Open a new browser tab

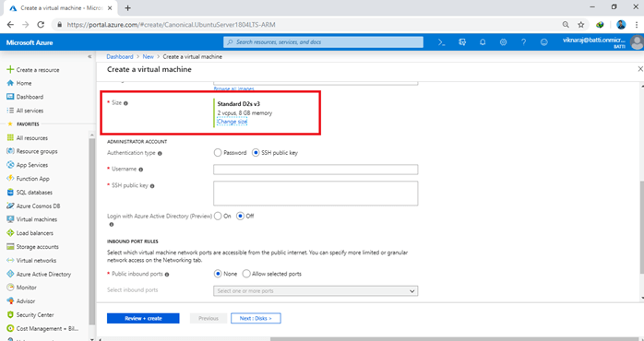tap(127, 7)
